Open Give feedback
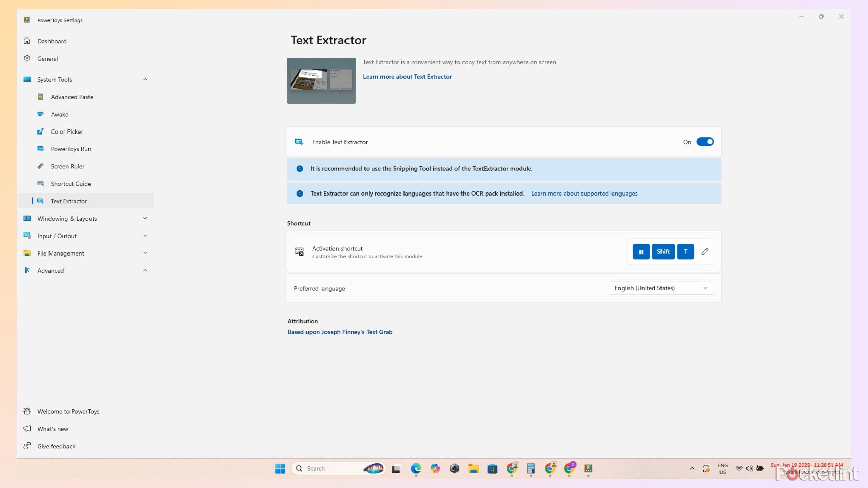The height and width of the screenshot is (488, 868). (86, 446)
